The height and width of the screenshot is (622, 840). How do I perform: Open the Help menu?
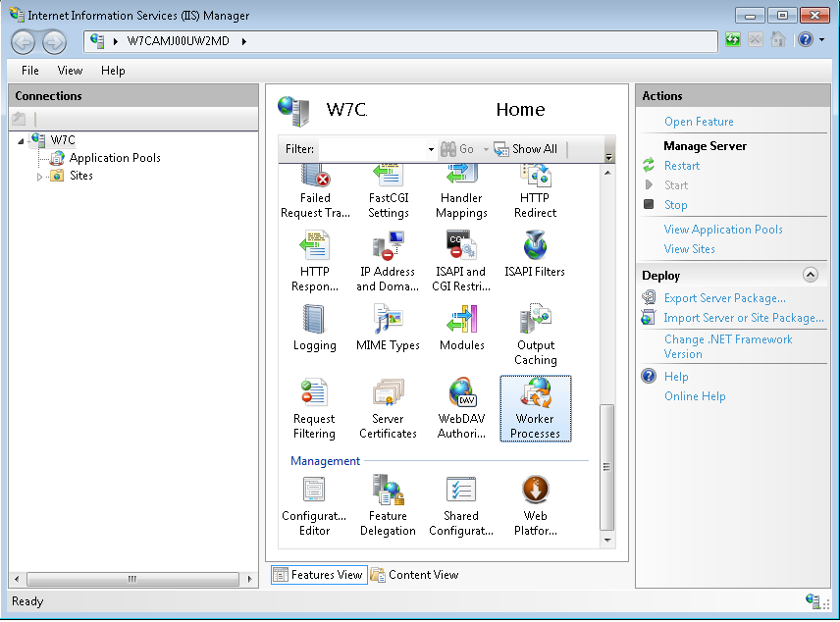coord(113,71)
